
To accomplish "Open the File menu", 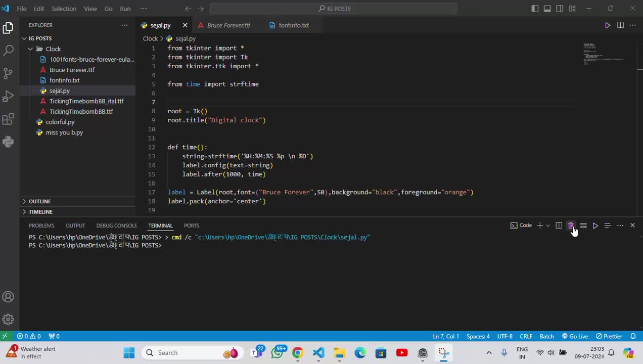I will pyautogui.click(x=22, y=9).
